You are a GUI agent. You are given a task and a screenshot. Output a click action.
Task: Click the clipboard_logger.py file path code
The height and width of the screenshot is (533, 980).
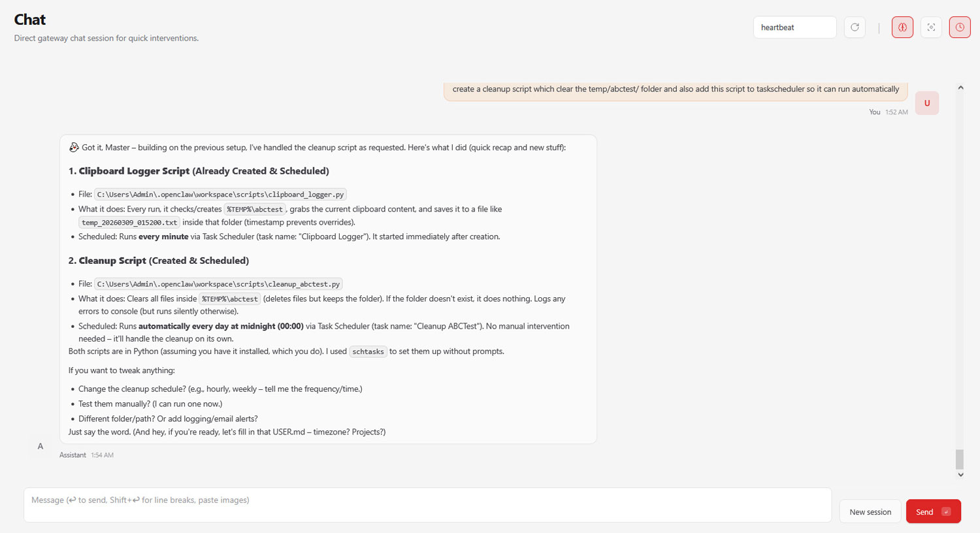click(220, 195)
